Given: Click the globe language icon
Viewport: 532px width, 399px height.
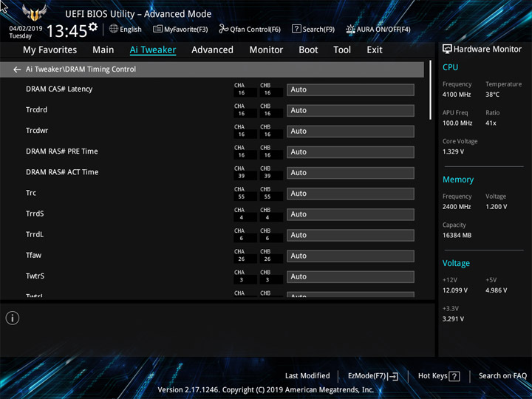Looking at the screenshot, I should click(x=114, y=29).
